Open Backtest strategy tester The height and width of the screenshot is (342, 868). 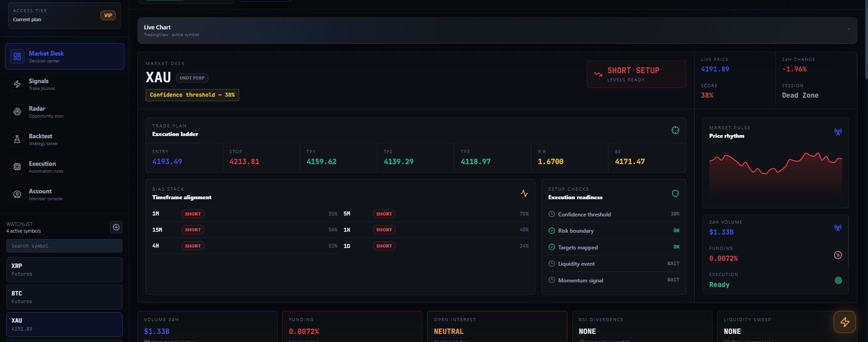[x=65, y=139]
